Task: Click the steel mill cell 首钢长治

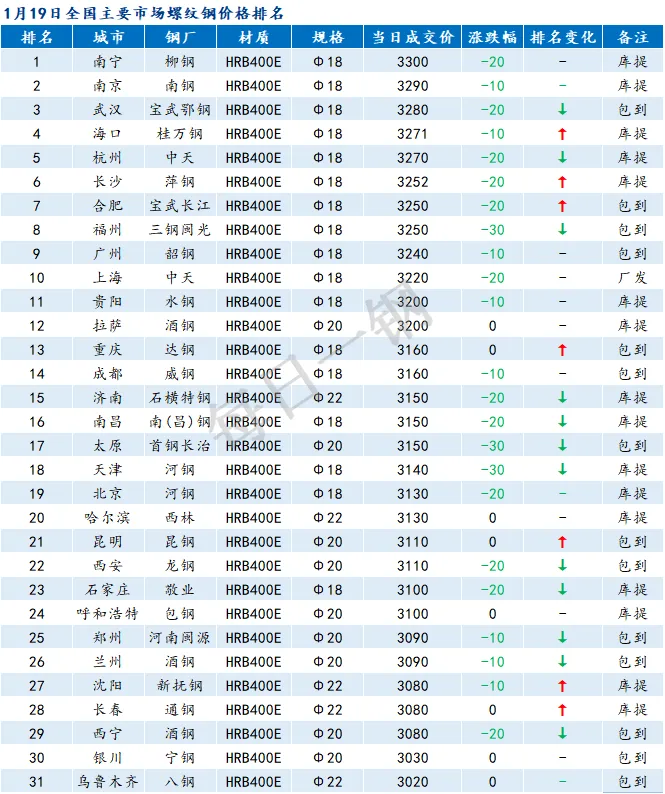Action: (x=180, y=446)
